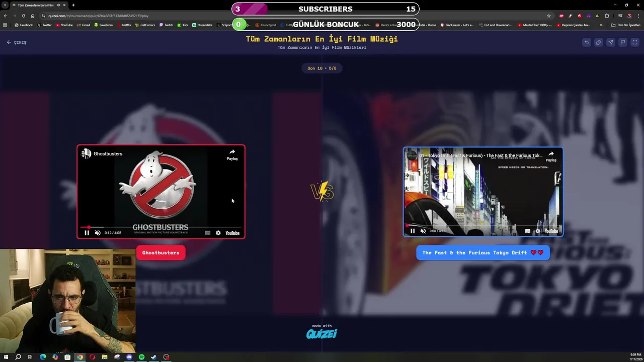Click the flag report icon in the quiz header
644x362 pixels.
pyautogui.click(x=622, y=42)
